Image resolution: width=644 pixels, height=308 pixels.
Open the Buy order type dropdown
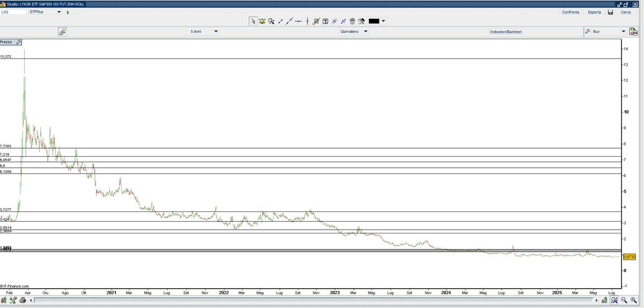click(x=609, y=32)
